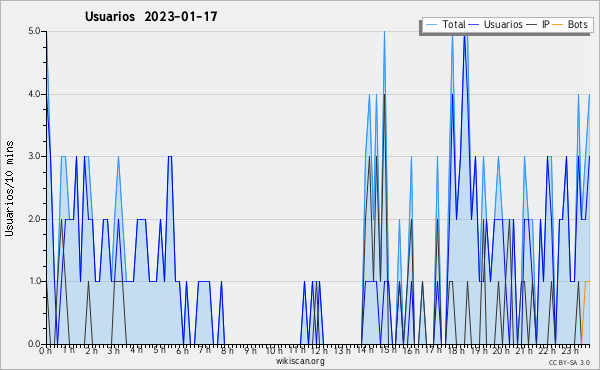Click the '15 h' x-axis label
Screen dimensions: 600x370
coord(388,350)
